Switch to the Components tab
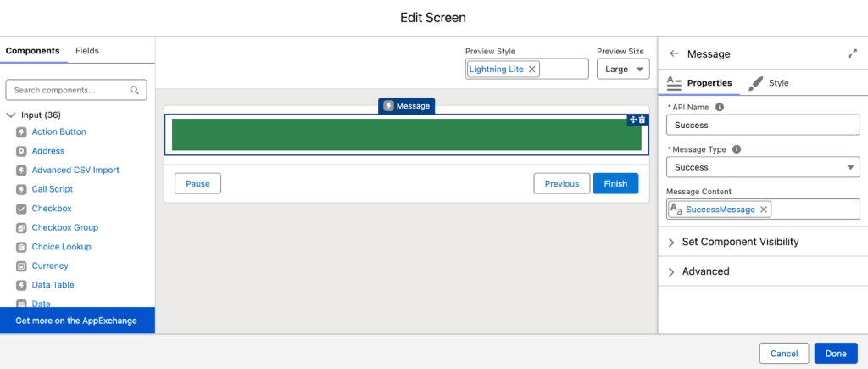The image size is (868, 369). (x=33, y=50)
